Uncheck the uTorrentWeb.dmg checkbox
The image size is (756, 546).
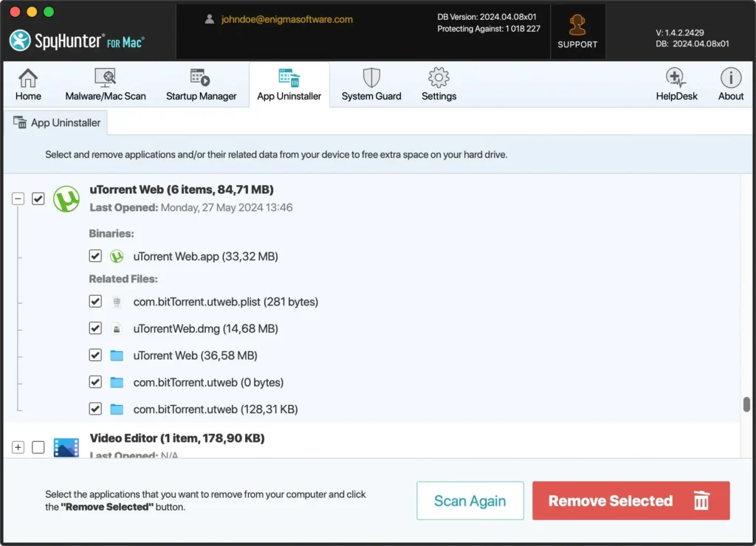95,328
